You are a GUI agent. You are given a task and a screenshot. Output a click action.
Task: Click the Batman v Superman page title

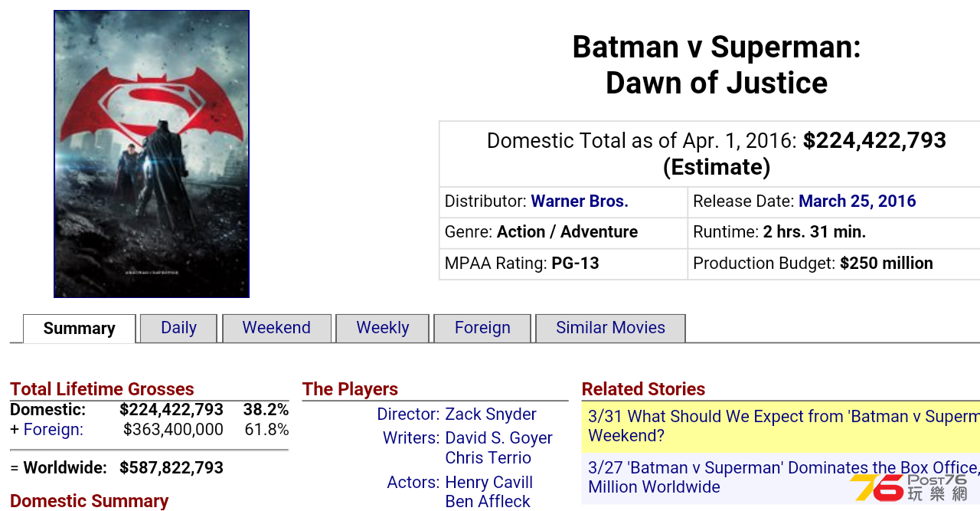pyautogui.click(x=717, y=65)
